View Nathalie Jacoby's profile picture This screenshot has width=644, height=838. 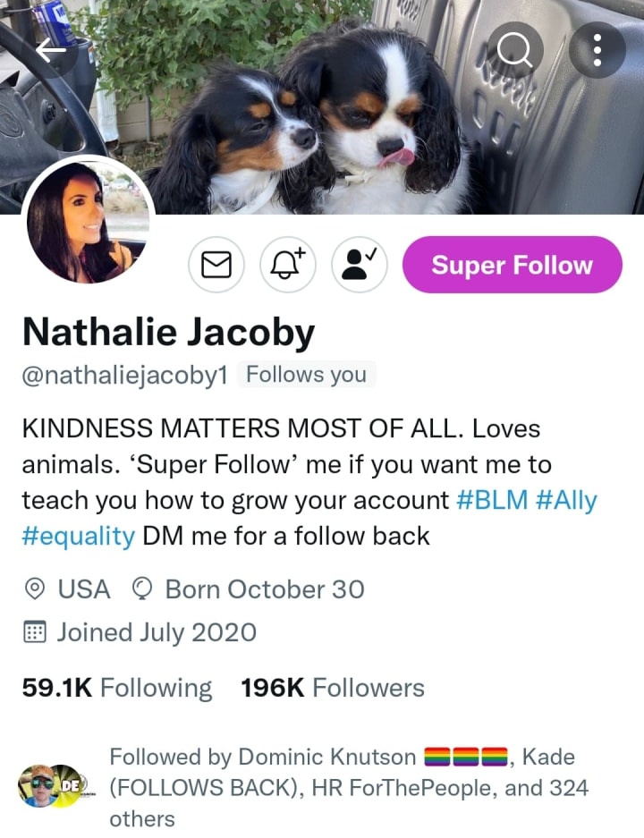(x=89, y=222)
